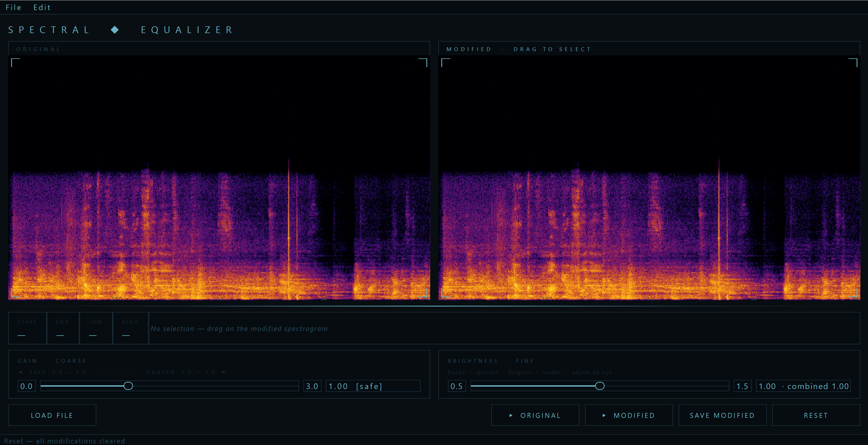Click the Reset button
This screenshot has width=868, height=445.
(x=816, y=415)
